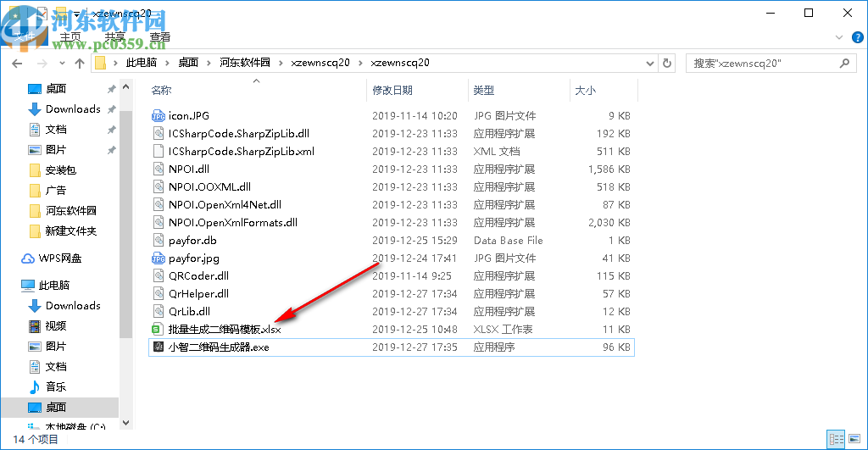Open 音乐 folder in sidebar
The width and height of the screenshot is (868, 450).
(47, 387)
